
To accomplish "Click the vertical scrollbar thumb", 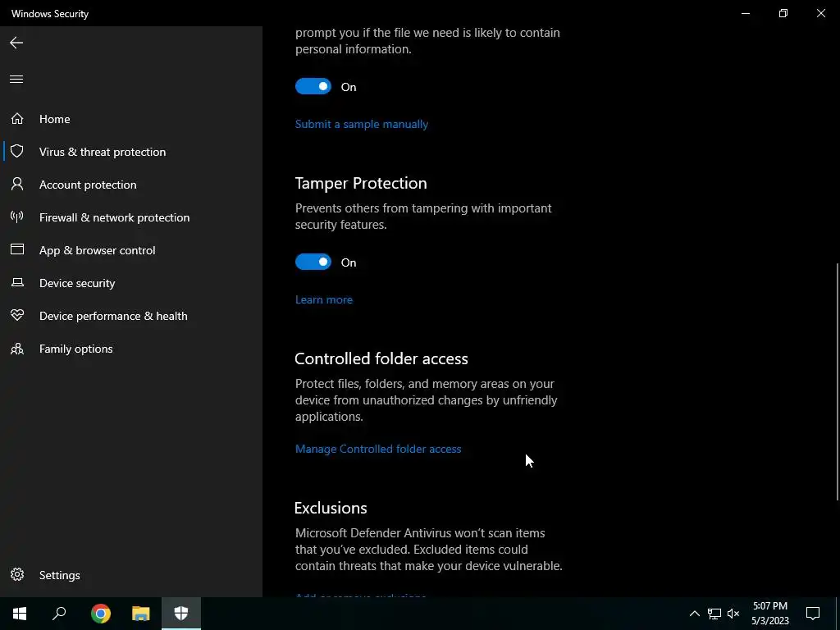I will pyautogui.click(x=838, y=382).
